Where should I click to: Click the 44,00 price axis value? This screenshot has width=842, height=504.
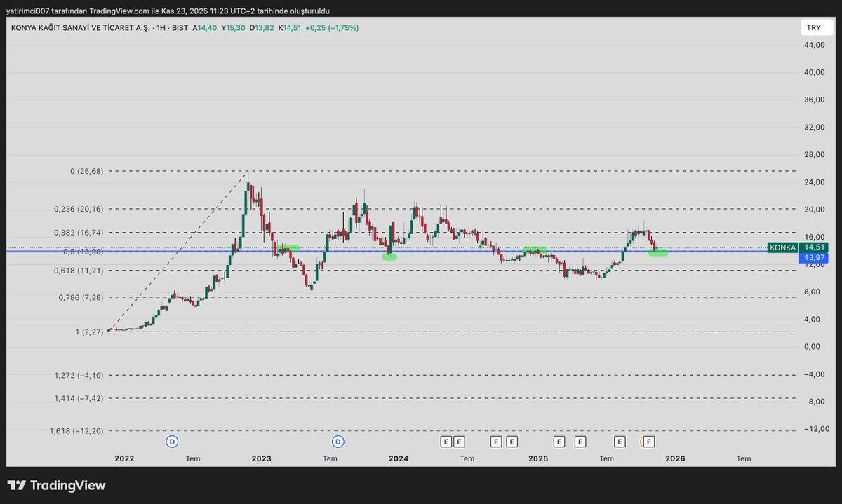814,45
